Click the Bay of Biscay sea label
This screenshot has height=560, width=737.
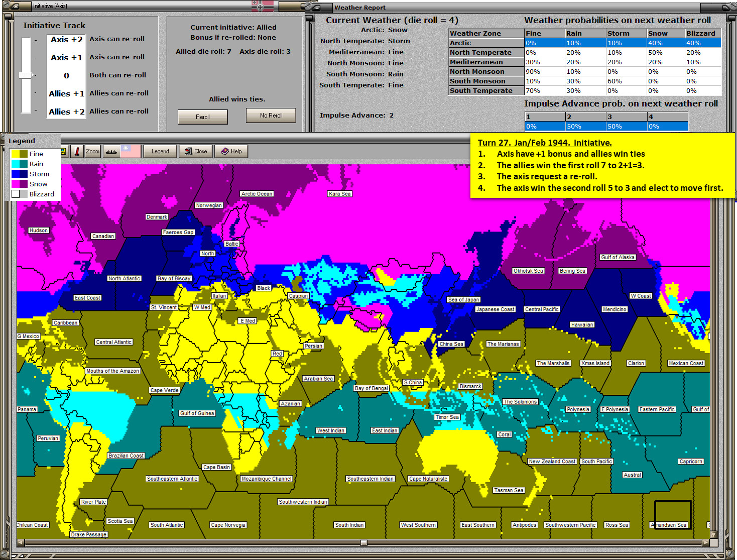point(174,278)
